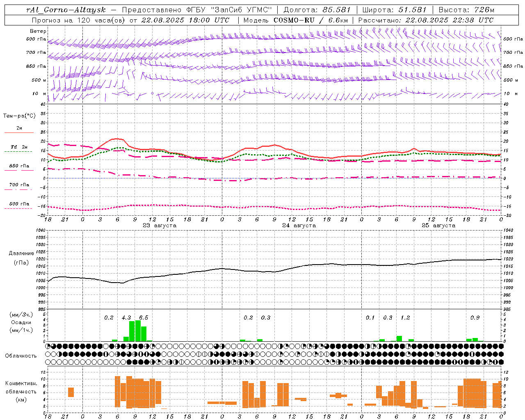
Task: Click the Тем-ра(°C) axis title
Action: (x=19, y=116)
